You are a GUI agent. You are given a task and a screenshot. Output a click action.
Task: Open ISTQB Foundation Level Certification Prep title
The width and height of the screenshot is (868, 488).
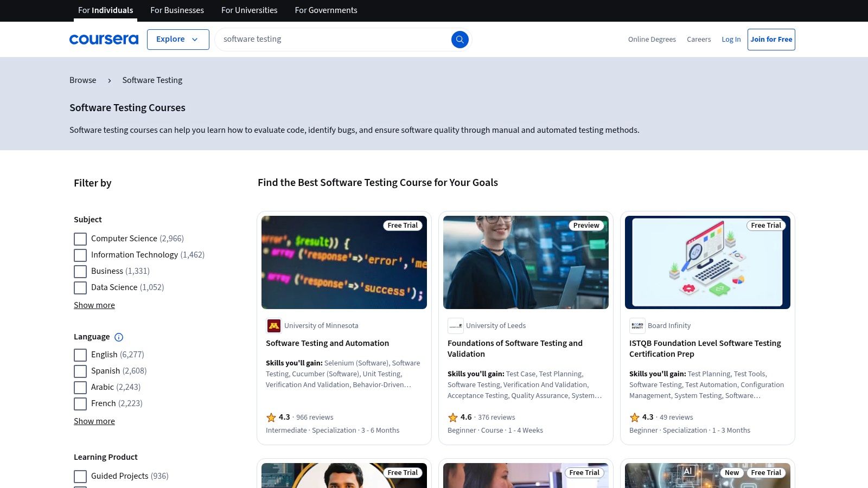click(705, 349)
